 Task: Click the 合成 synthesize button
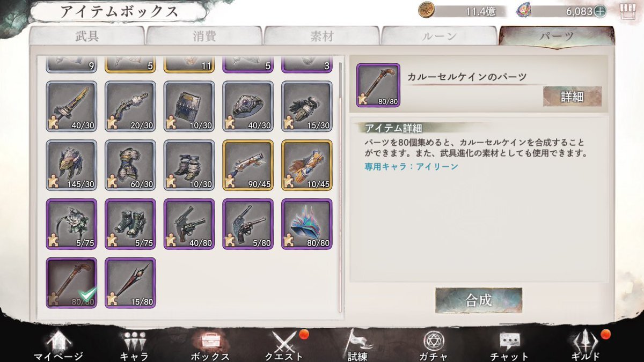coord(479,300)
